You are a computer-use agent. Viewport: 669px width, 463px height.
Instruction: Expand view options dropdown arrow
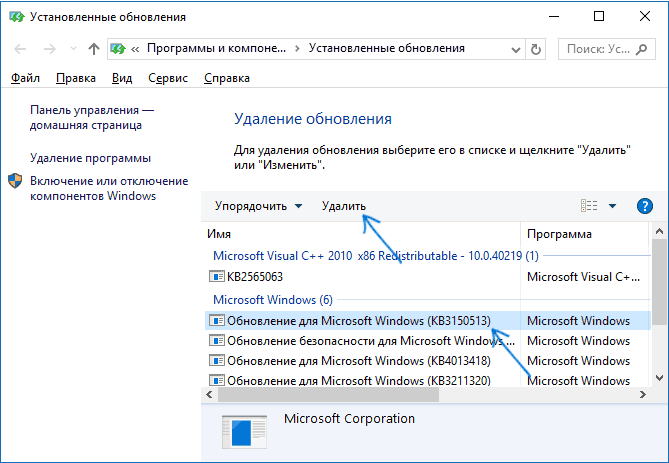click(x=612, y=206)
